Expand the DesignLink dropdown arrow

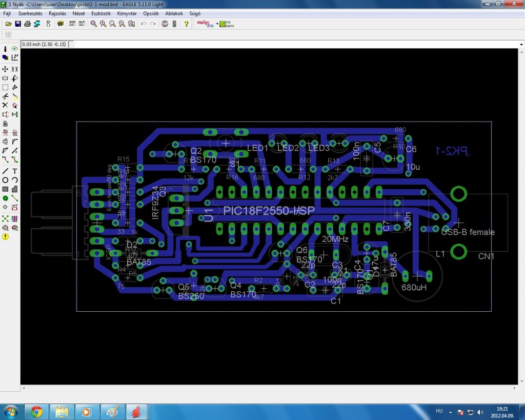coord(217,24)
